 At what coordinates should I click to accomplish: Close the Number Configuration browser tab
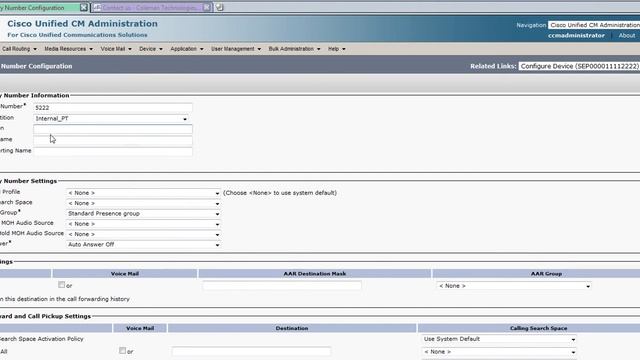click(x=83, y=7)
